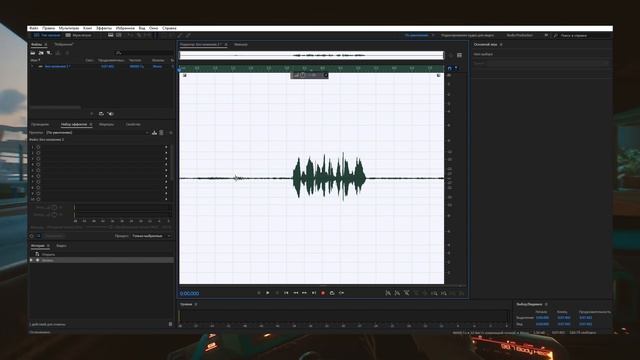This screenshot has width=640, height=360.
Task: Click the Files panel search field
Action: coord(143,53)
